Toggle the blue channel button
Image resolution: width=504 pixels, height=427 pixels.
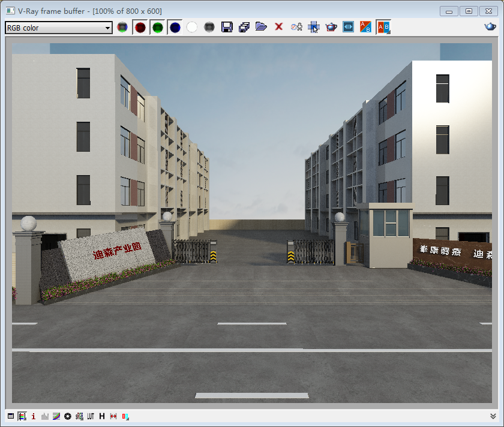click(175, 27)
